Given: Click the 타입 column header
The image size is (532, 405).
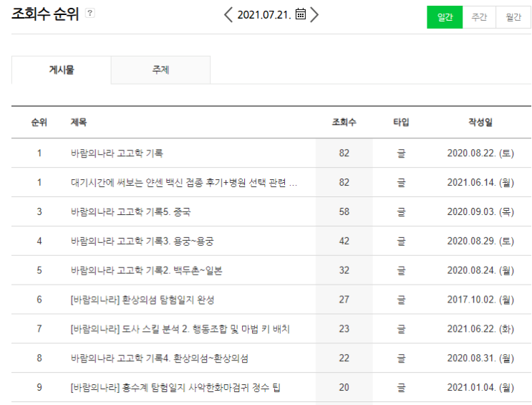Looking at the screenshot, I should (x=401, y=123).
